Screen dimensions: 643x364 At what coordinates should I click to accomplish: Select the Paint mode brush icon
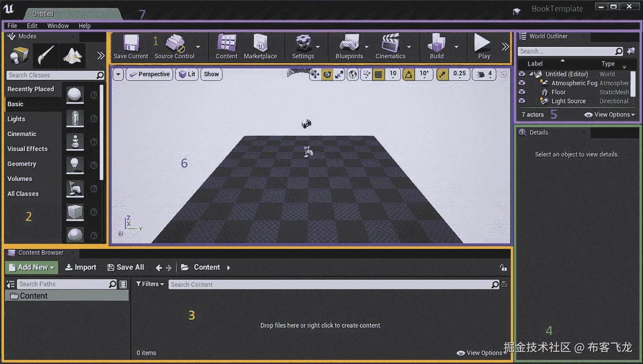click(x=46, y=55)
